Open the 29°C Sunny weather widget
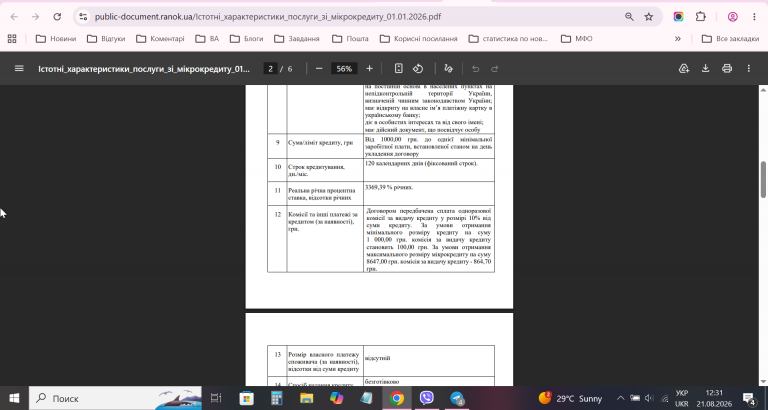This screenshot has width=768, height=410. [x=570, y=398]
